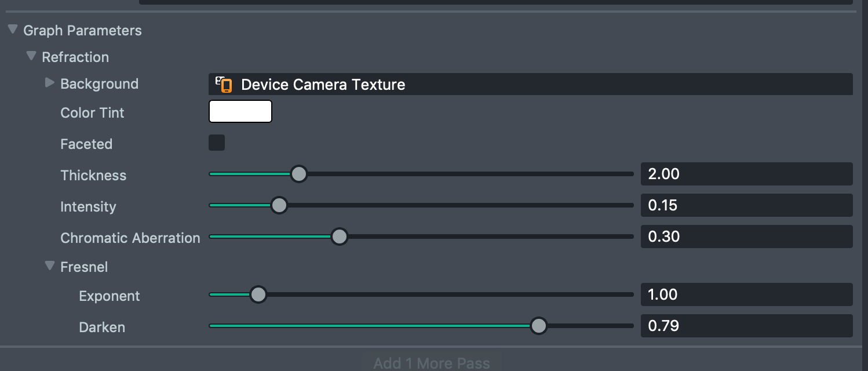Click the Intensity slider handle
Viewport: 868px width, 371px height.
click(x=279, y=205)
